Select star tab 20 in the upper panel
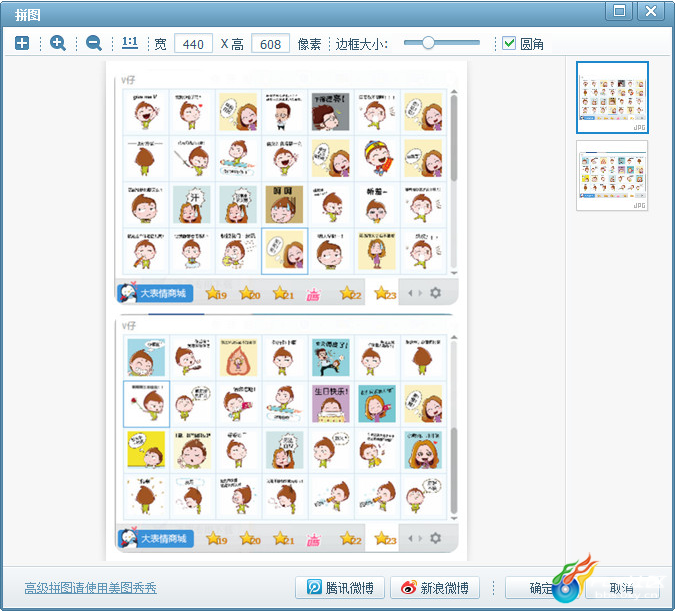 250,294
